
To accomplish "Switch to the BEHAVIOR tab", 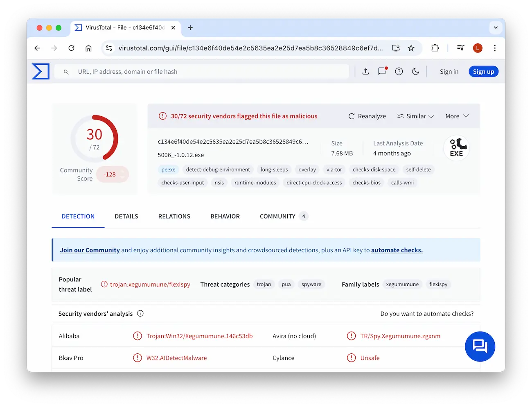I will [225, 216].
